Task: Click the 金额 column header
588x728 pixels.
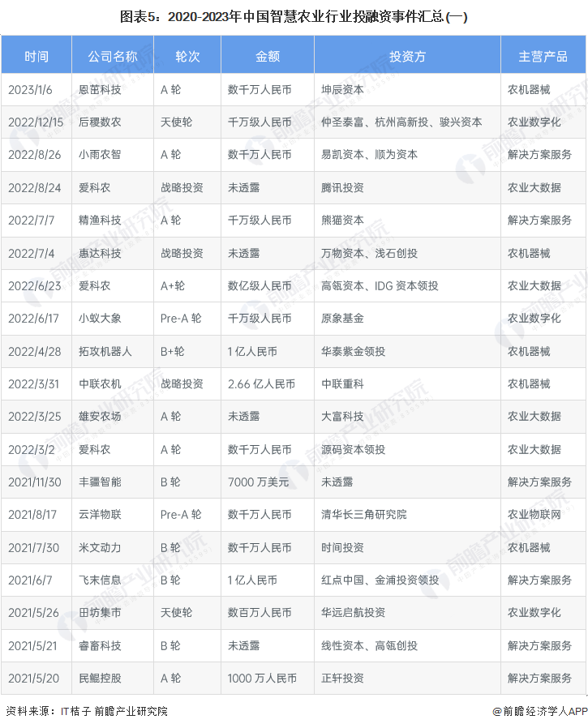Action: click(268, 56)
